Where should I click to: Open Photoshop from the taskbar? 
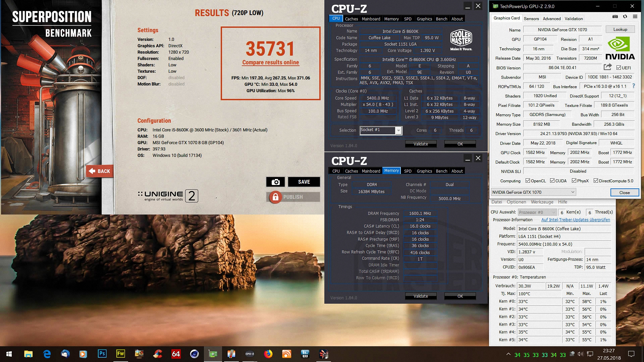[103, 354]
